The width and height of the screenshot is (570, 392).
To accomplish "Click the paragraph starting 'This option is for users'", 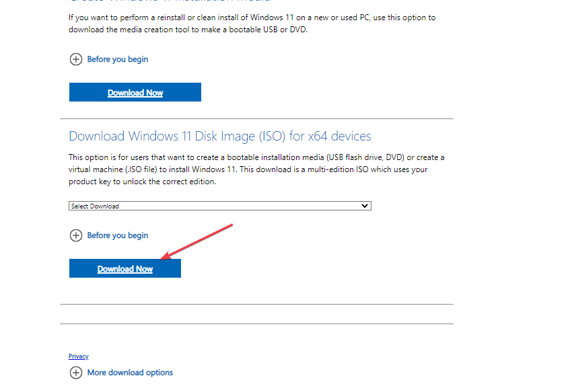I will point(256,169).
